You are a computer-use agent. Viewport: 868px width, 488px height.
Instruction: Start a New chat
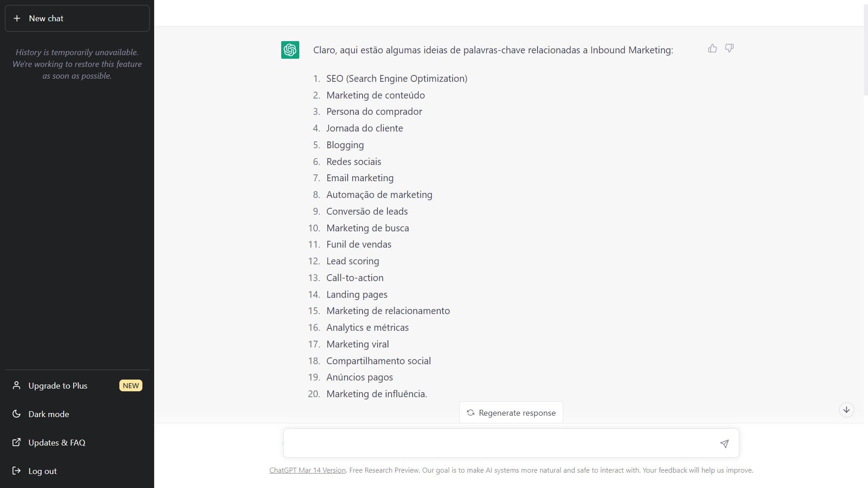coord(77,19)
